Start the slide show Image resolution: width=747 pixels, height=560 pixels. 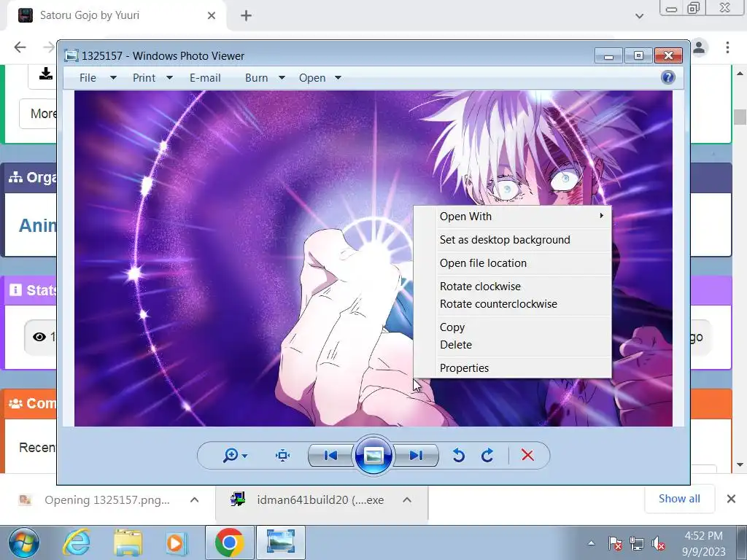click(373, 456)
